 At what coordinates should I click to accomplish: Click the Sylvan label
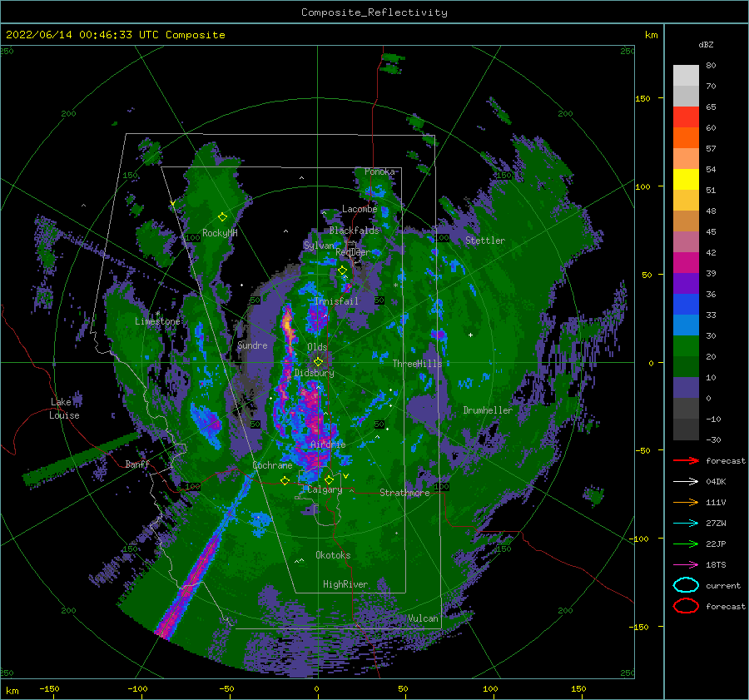(x=319, y=246)
